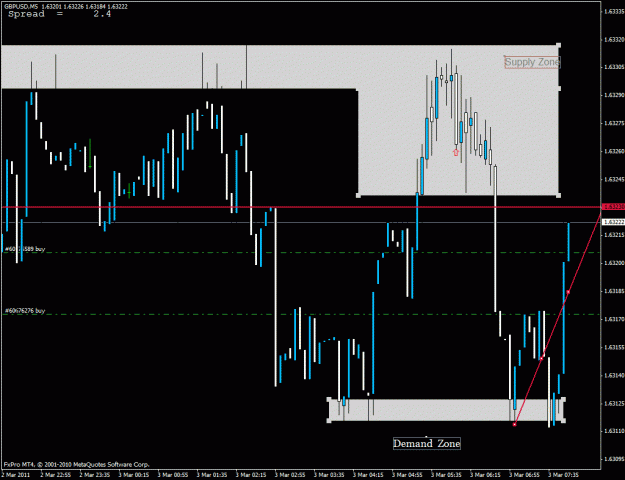The width and height of the screenshot is (625, 480).
Task: Click the "3 Mar 05:35" time axis label
Action: 446,475
